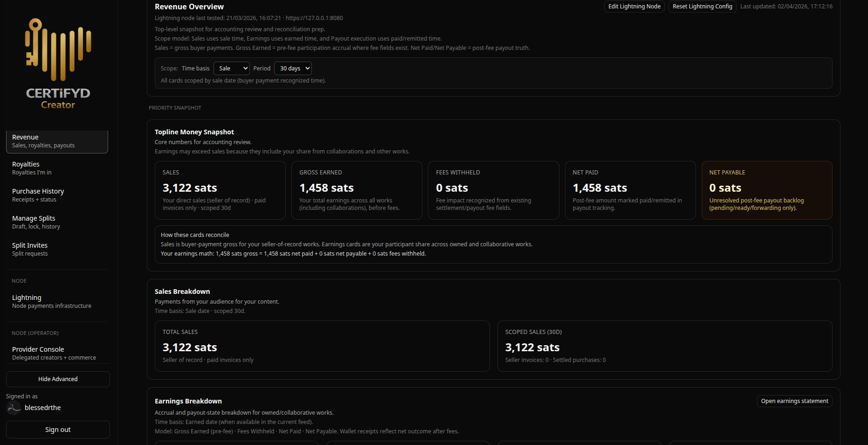Click the Your earnings math line
This screenshot has width=868, height=445.
[x=293, y=254]
